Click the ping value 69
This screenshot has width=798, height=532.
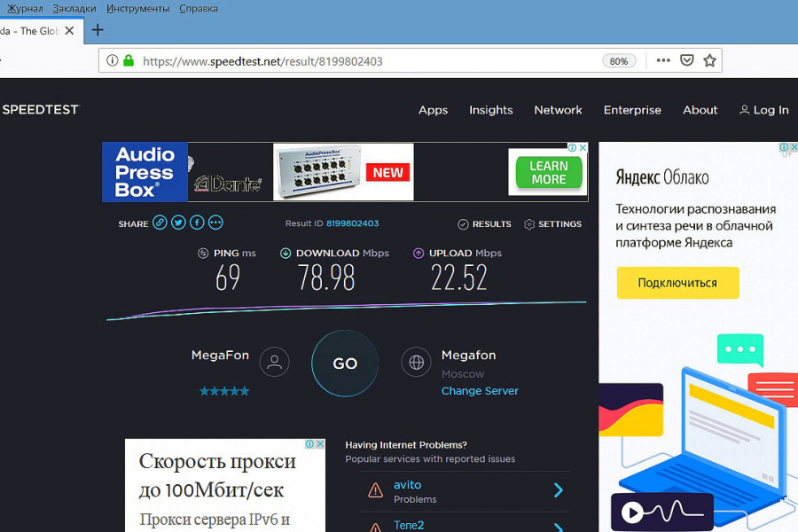228,278
